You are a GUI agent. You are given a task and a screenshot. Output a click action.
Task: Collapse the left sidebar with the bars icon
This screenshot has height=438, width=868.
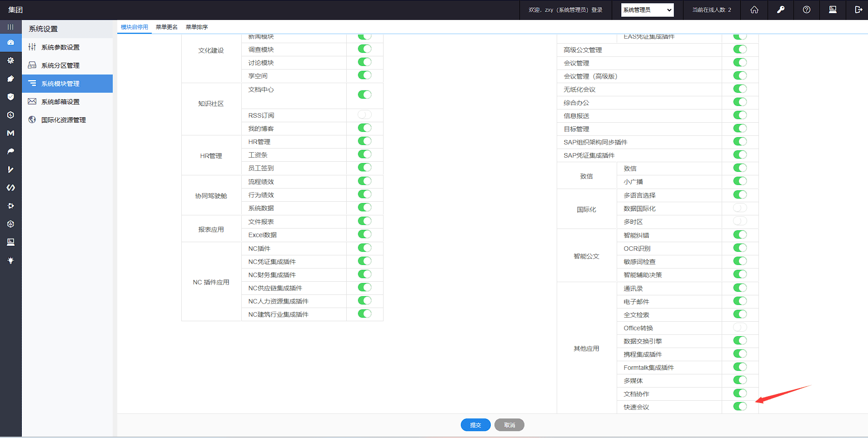click(x=10, y=27)
